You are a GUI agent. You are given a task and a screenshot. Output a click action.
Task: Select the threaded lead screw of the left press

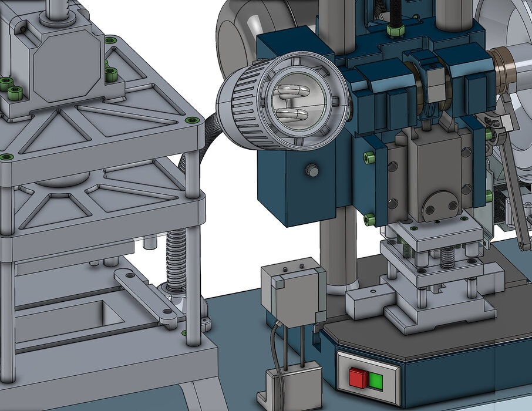(x=176, y=259)
